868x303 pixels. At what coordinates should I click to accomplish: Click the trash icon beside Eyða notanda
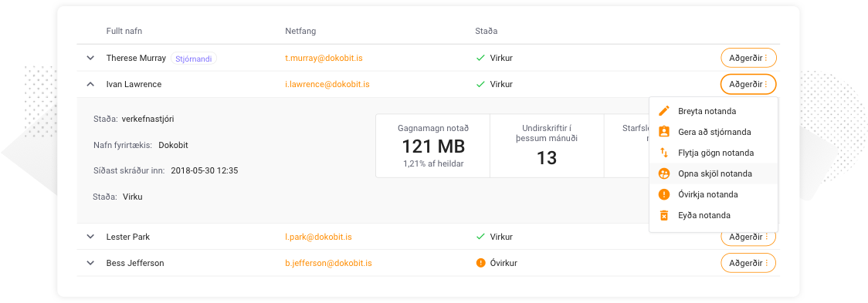pos(663,215)
